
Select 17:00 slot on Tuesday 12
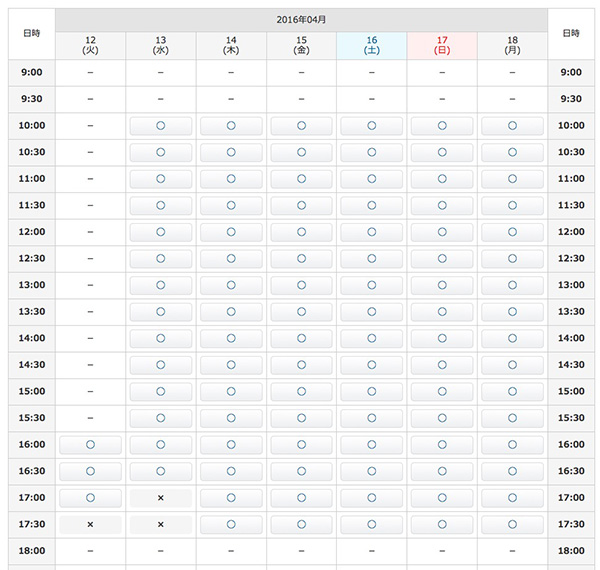pos(90,497)
